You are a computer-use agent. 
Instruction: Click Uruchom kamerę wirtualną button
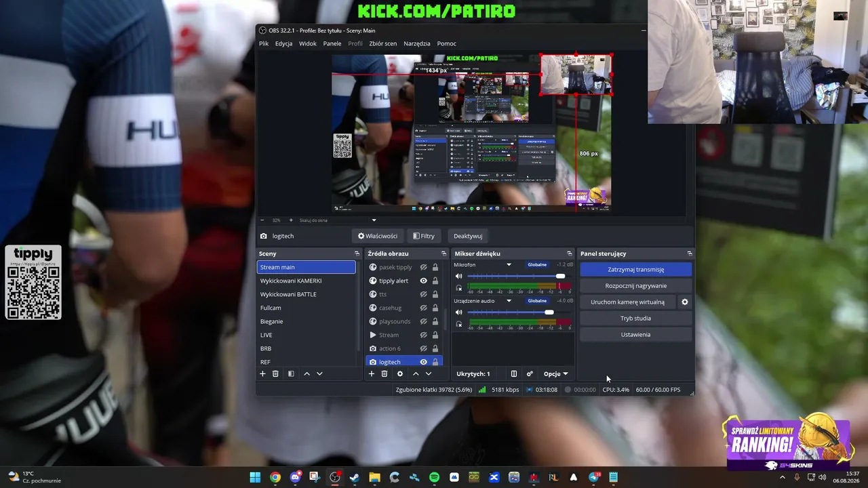[627, 302]
